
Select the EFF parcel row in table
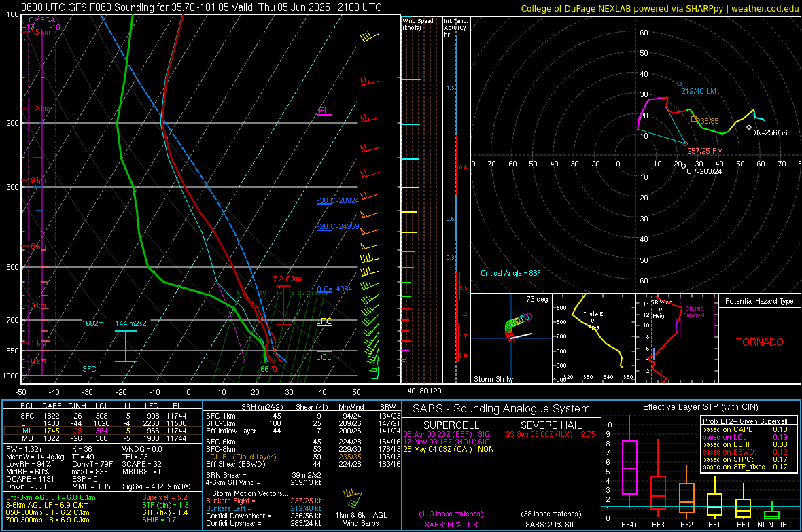103,423
